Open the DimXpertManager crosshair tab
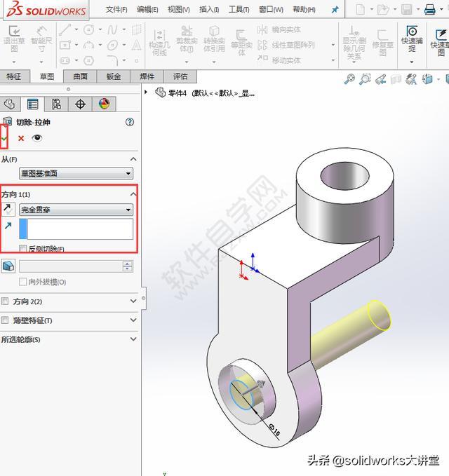The image size is (449, 476). tap(80, 104)
